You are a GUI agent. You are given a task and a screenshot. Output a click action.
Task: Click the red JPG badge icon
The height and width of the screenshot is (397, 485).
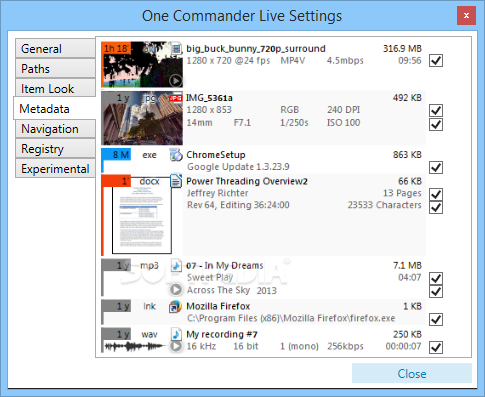(x=175, y=98)
